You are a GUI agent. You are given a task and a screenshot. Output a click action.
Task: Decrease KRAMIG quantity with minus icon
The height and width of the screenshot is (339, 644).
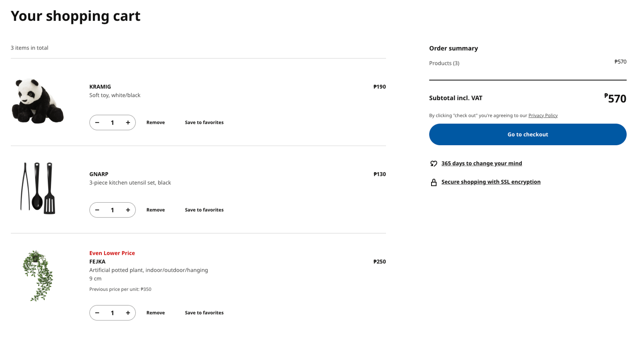tap(97, 122)
